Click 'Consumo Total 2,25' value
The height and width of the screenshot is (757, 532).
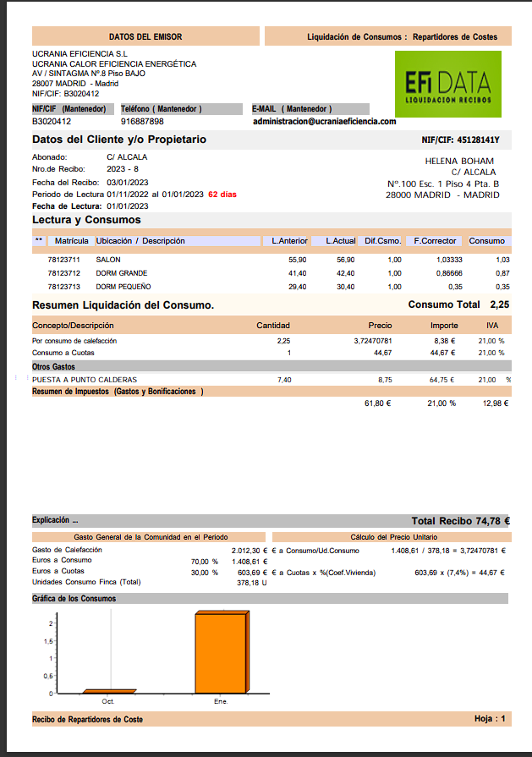coord(458,304)
